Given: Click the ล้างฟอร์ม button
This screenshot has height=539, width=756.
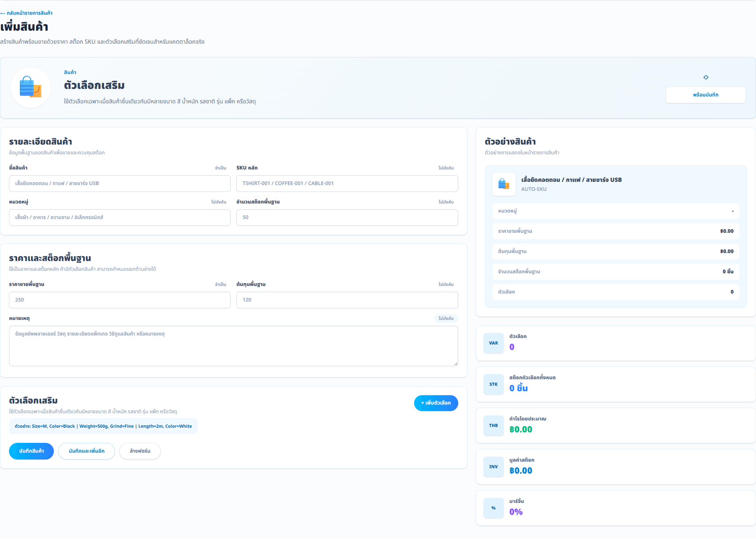Looking at the screenshot, I should [140, 451].
